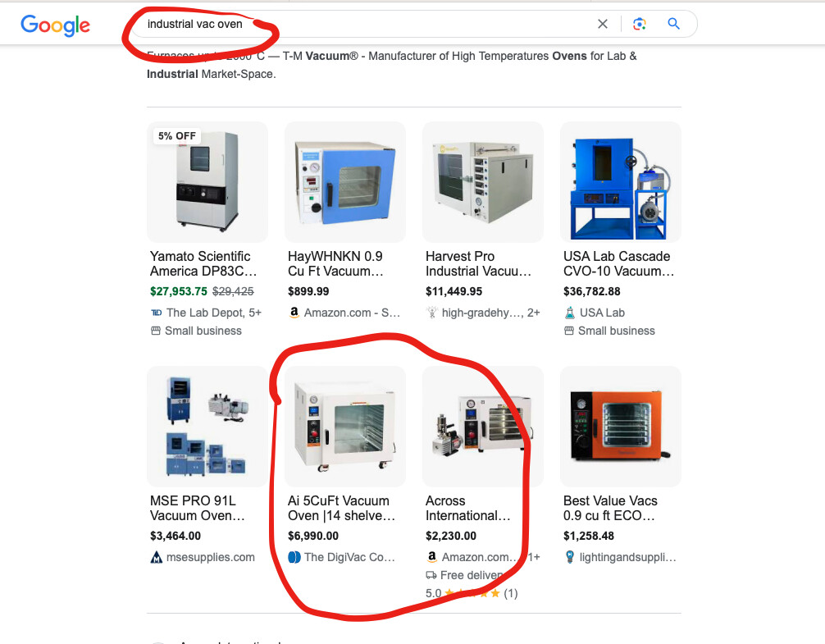Click the 'Free delivery' truck icon
This screenshot has width=825, height=644.
(x=431, y=575)
